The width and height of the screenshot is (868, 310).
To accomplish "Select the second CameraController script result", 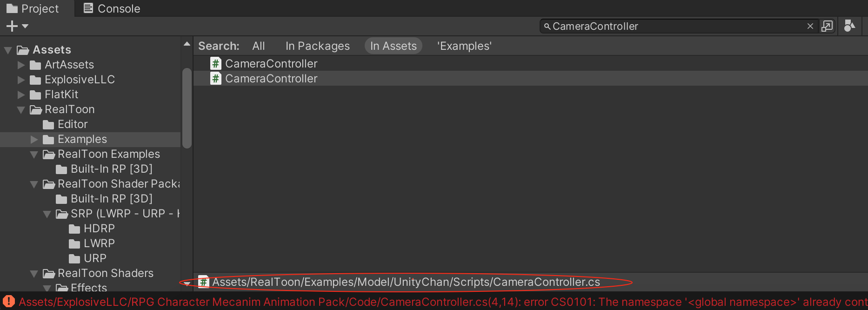I will (271, 79).
